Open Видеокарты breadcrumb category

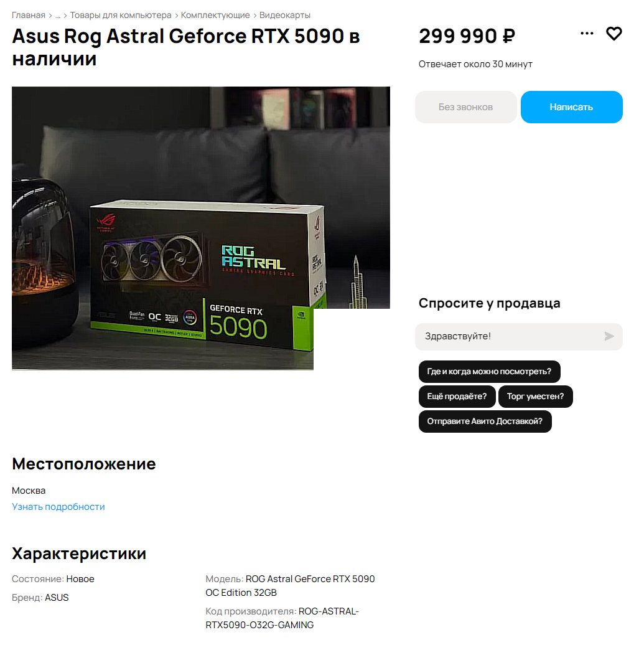(x=284, y=15)
